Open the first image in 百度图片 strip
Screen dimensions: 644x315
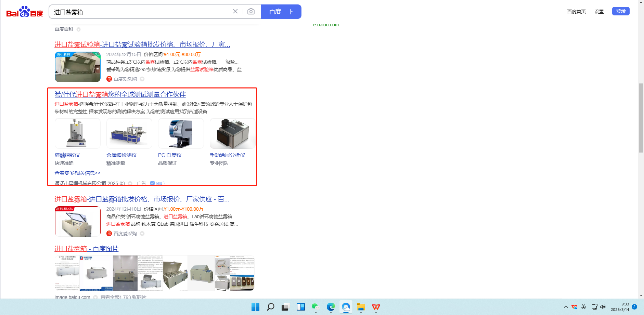67,273
